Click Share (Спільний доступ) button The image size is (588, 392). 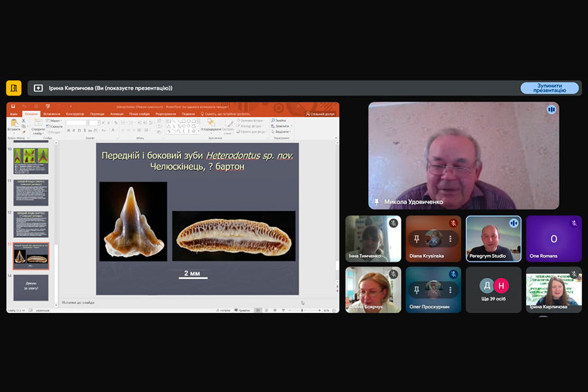[320, 114]
